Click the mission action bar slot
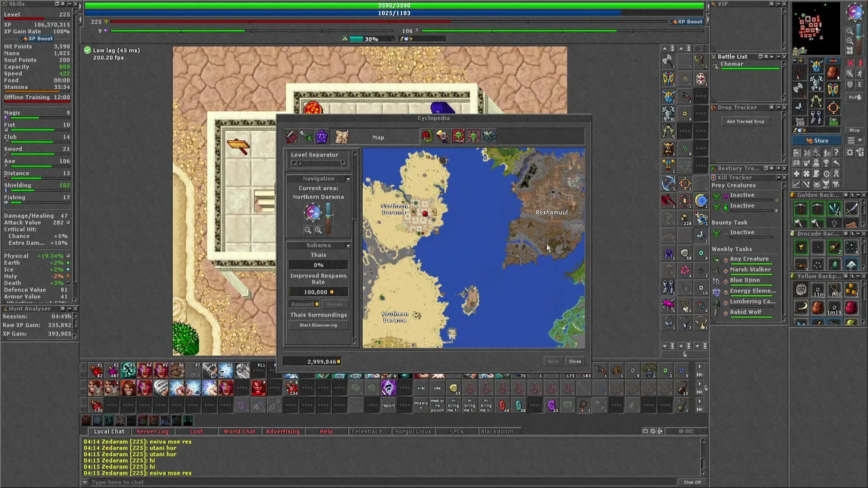Screen dimensions: 868x488 pyautogui.click(x=421, y=406)
